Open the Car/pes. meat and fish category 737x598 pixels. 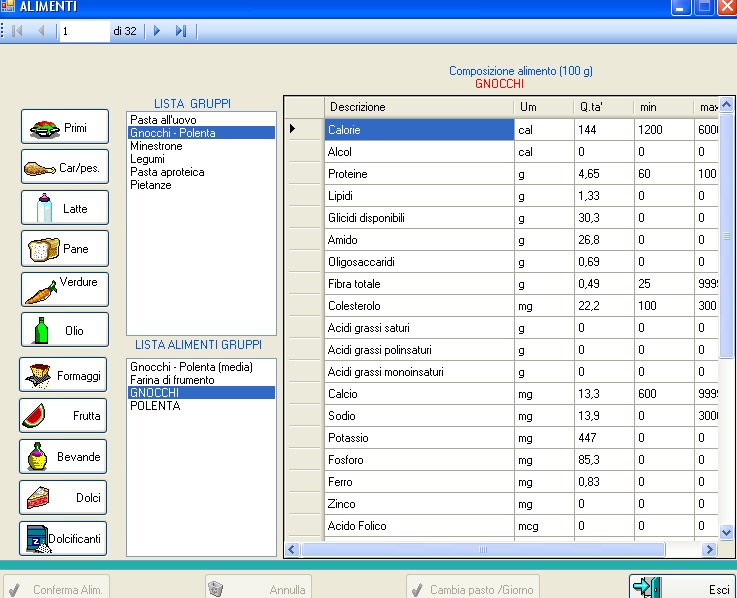tap(65, 166)
